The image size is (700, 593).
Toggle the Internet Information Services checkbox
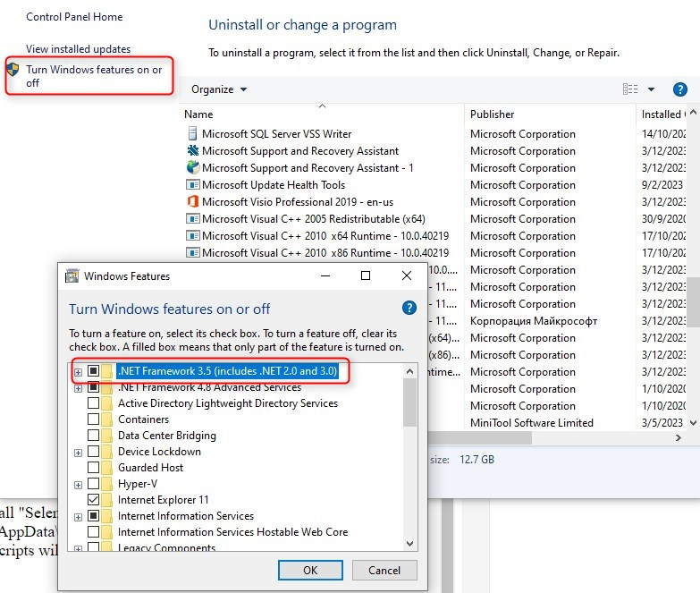(93, 516)
